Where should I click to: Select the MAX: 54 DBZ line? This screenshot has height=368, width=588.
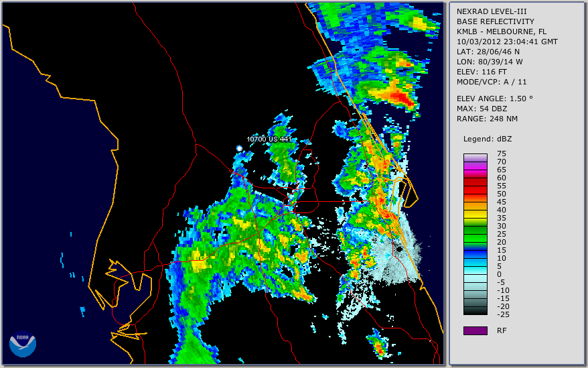tap(482, 109)
